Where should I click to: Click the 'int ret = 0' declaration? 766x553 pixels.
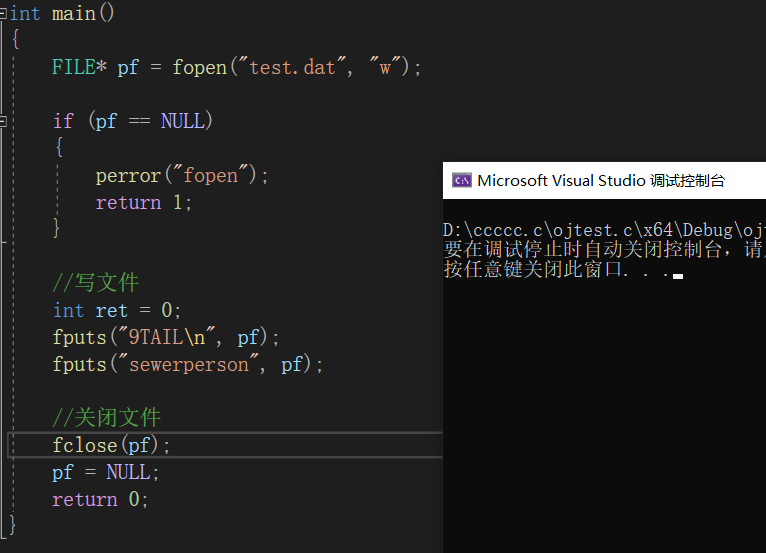pyautogui.click(x=117, y=310)
